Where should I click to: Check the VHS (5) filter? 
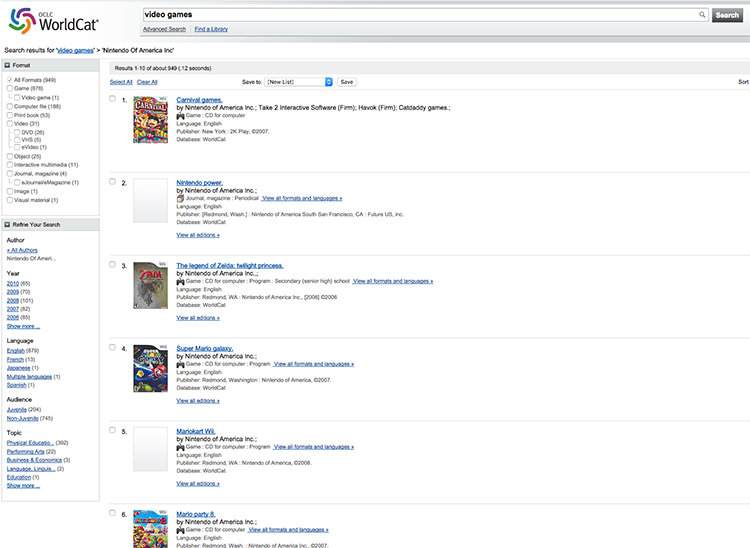(17, 140)
